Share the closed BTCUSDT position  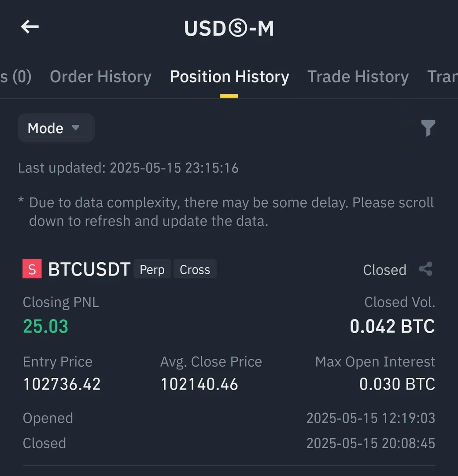(425, 269)
